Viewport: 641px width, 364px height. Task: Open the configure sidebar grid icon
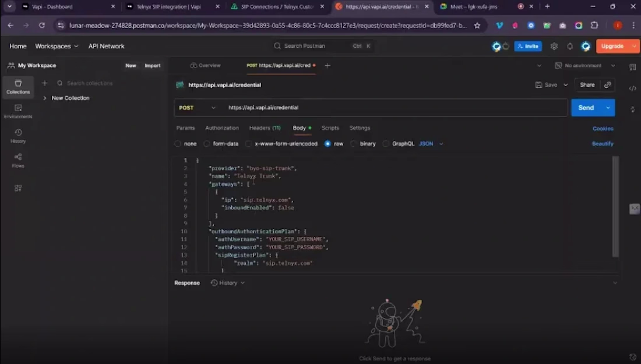(18, 188)
